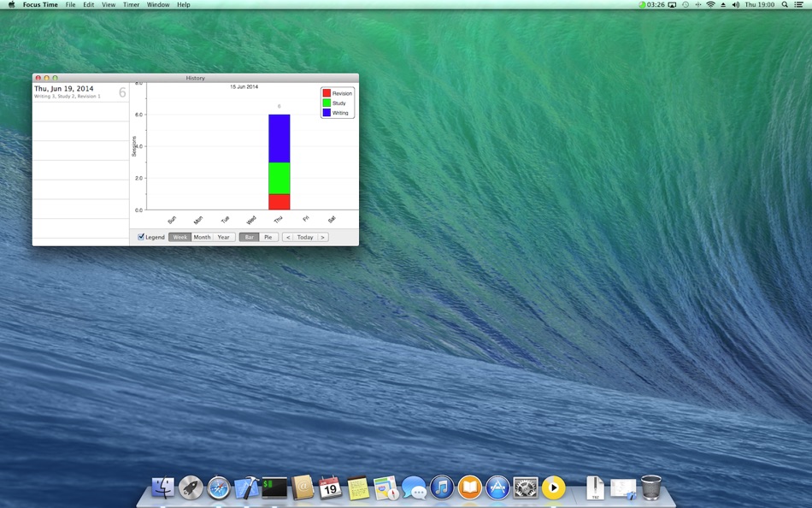Image resolution: width=812 pixels, height=508 pixels.
Task: Open the volume control icon
Action: pyautogui.click(x=736, y=4)
